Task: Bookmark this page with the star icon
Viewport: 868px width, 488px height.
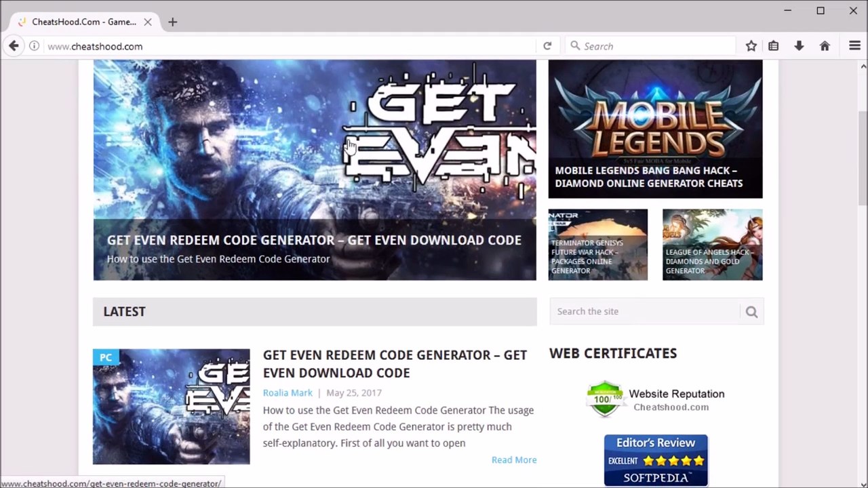Action: 751,46
